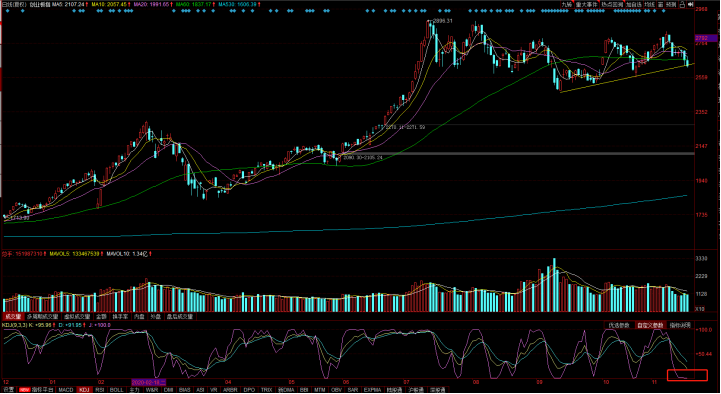Click the 画 drawing tool icon
Screen dimensions: 721x394
(x=660, y=4)
